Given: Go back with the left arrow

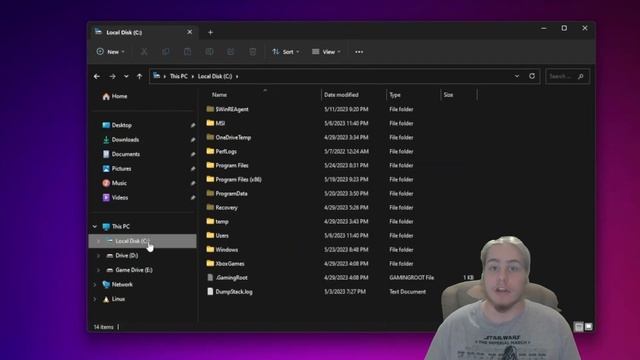Looking at the screenshot, I should point(97,76).
